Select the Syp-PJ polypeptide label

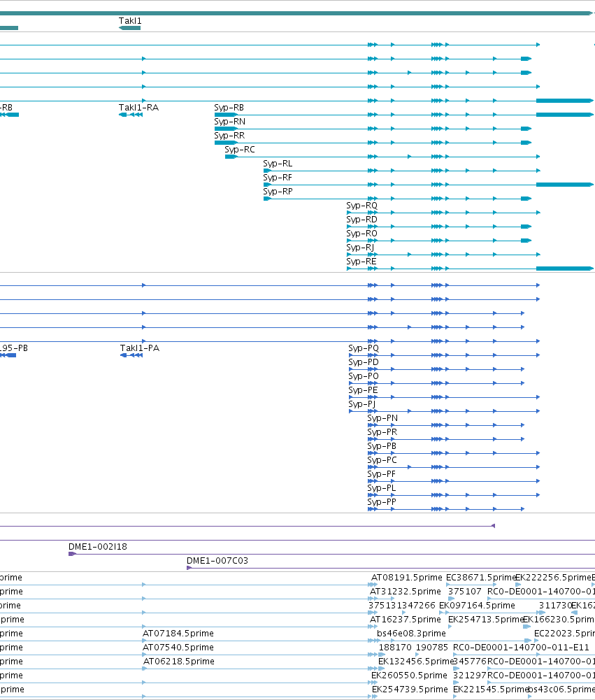pyautogui.click(x=361, y=403)
